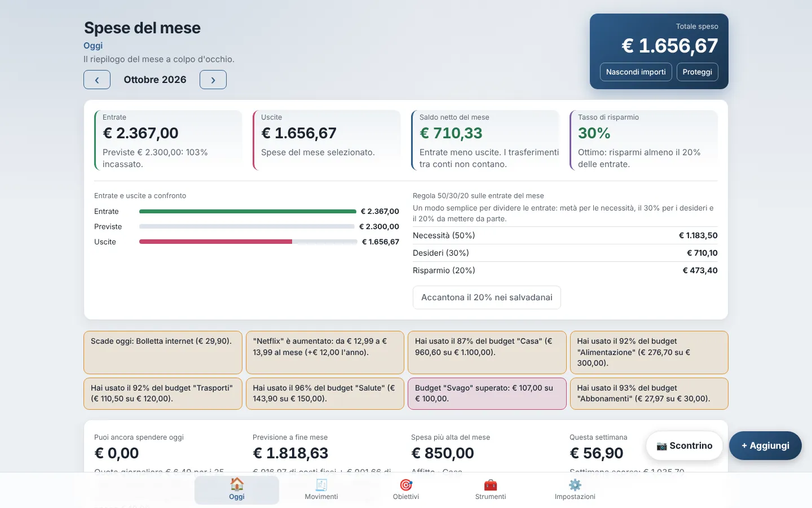Go to the next month
The image size is (812, 508).
[x=213, y=80]
